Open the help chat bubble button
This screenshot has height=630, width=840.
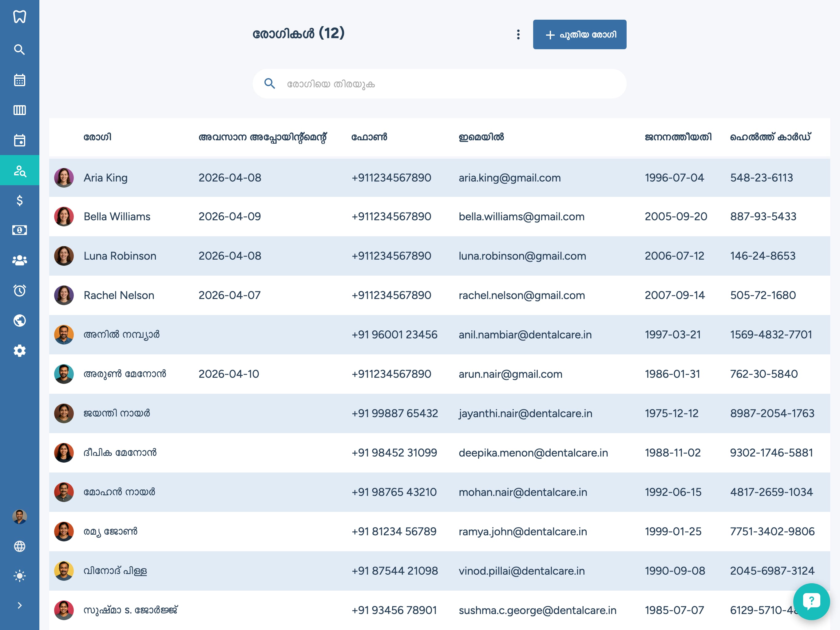point(811,601)
